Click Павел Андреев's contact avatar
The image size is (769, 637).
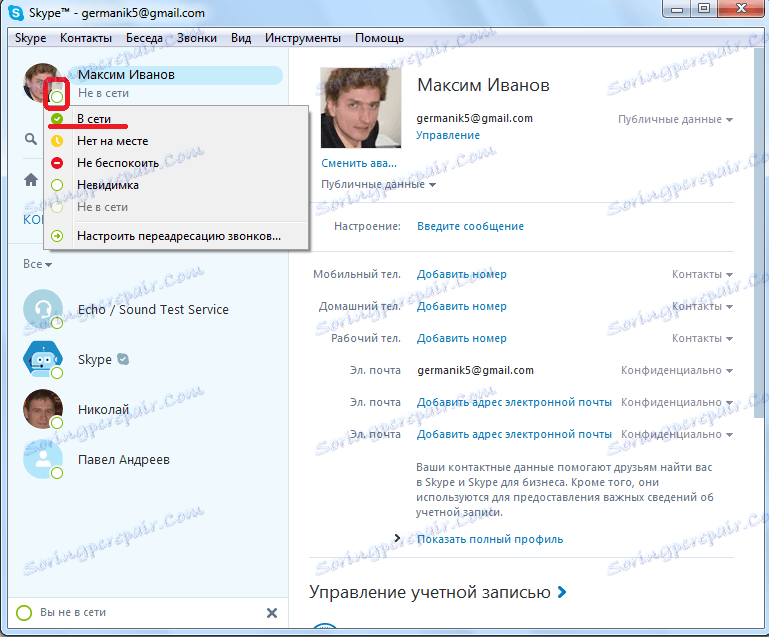43,459
